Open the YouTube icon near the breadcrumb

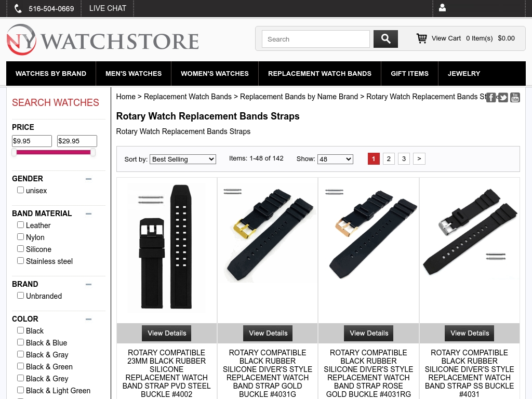click(x=515, y=97)
